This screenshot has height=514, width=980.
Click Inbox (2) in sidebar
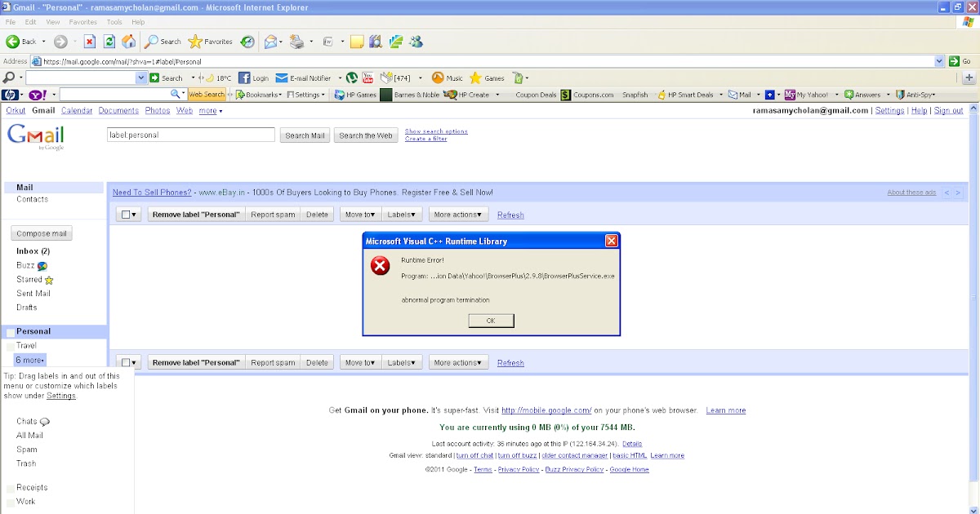point(33,251)
